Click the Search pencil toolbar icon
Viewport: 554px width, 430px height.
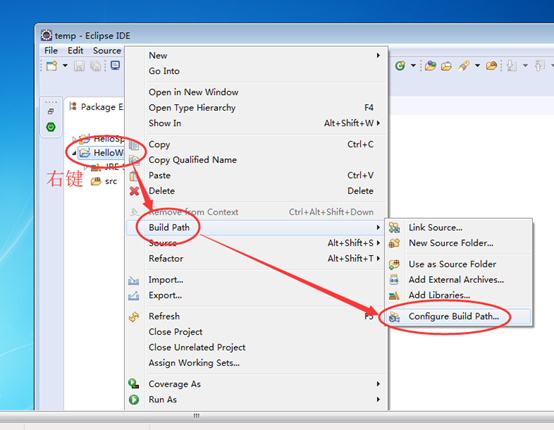coord(464,66)
